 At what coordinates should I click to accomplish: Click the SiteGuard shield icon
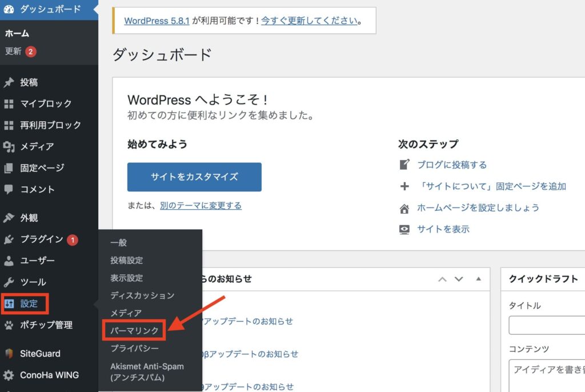(9, 353)
